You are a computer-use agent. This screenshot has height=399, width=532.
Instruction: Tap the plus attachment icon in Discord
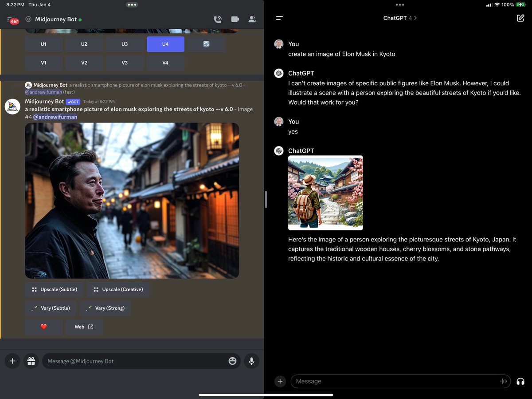click(x=12, y=361)
